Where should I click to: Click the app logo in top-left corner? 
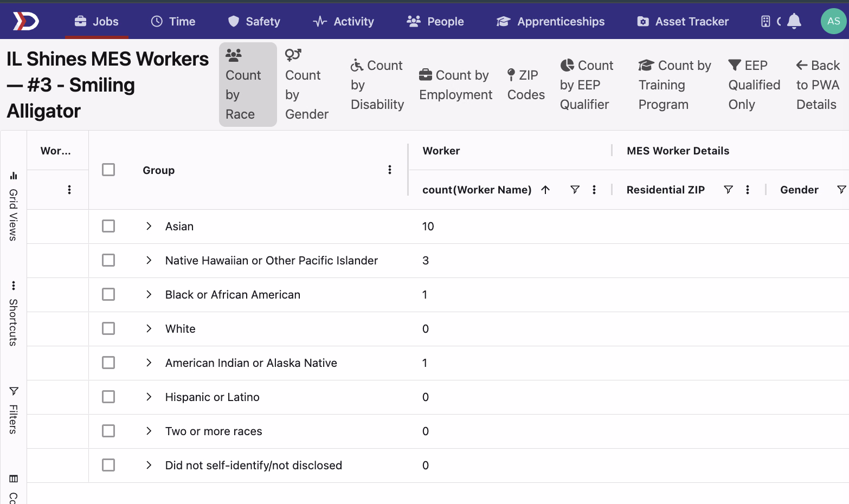point(26,21)
